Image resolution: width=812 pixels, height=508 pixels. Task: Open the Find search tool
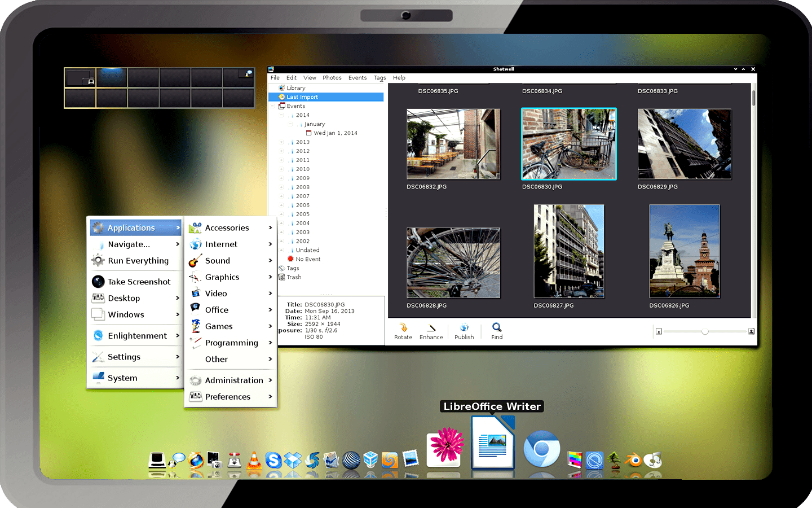tap(497, 331)
